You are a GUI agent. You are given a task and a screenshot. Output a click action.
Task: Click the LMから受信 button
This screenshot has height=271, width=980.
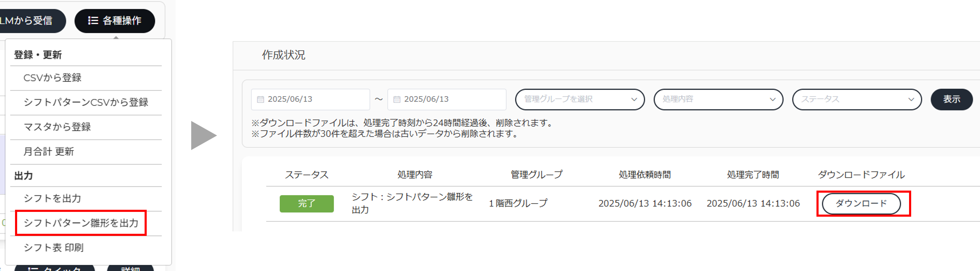[x=32, y=21]
